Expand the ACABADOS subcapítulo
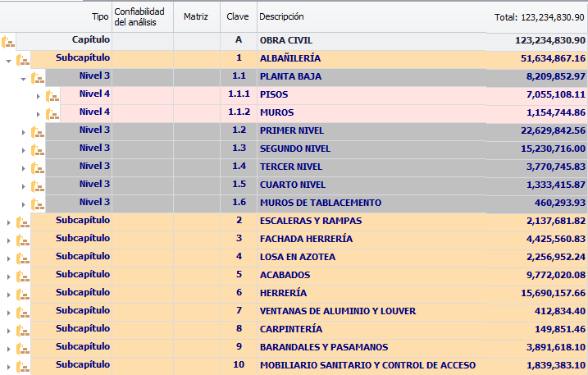Image resolution: width=588 pixels, height=375 pixels. (8, 276)
